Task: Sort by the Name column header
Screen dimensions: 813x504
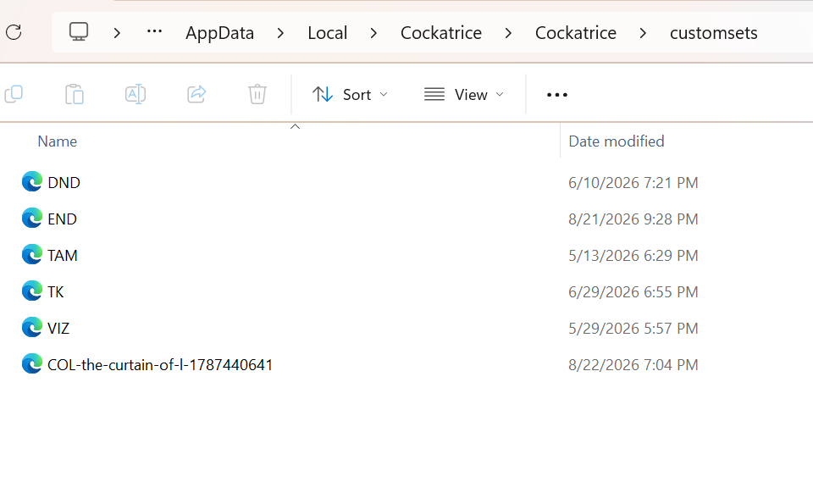Action: click(x=57, y=141)
